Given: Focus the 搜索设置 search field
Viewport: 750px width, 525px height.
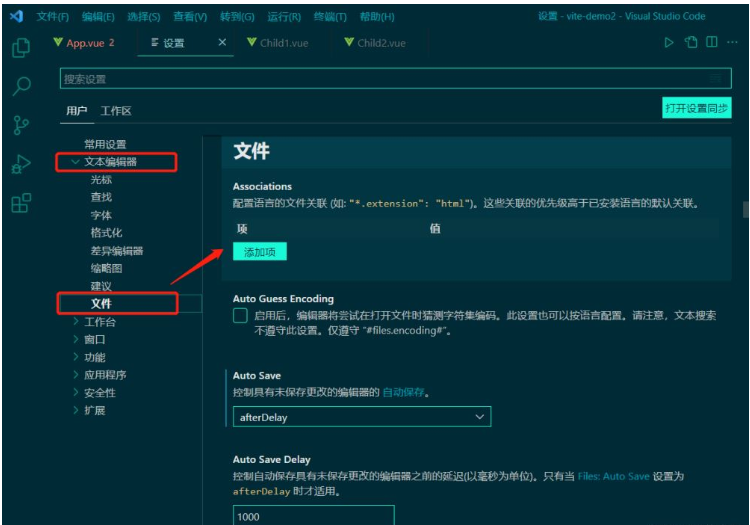Looking at the screenshot, I should (396, 79).
